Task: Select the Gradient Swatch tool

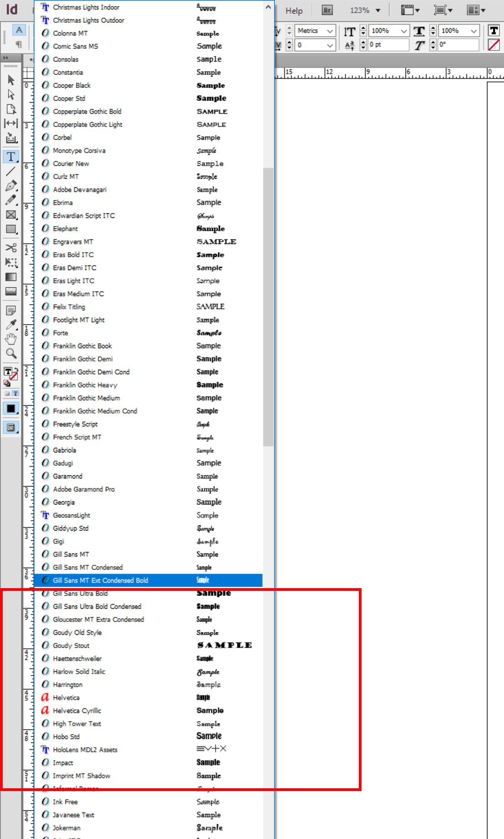Action: click(x=11, y=277)
